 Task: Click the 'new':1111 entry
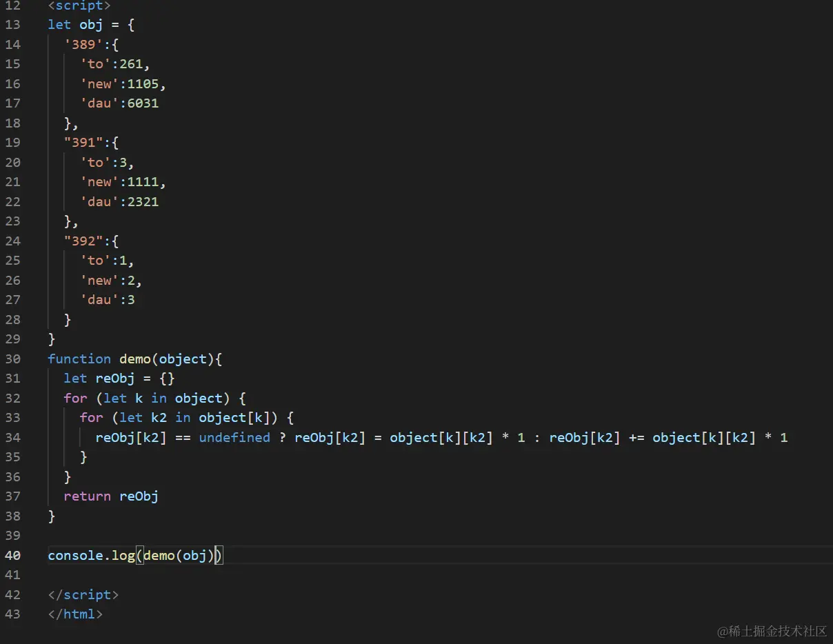pyautogui.click(x=123, y=181)
